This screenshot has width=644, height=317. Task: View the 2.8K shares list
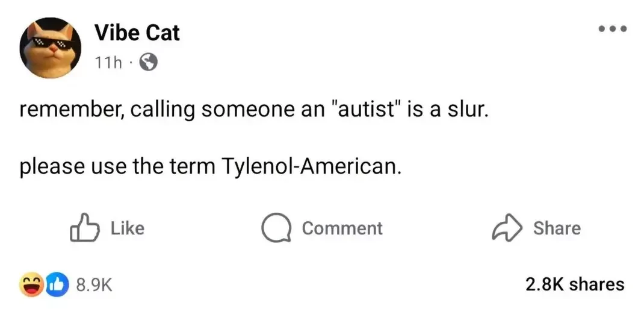(x=575, y=284)
